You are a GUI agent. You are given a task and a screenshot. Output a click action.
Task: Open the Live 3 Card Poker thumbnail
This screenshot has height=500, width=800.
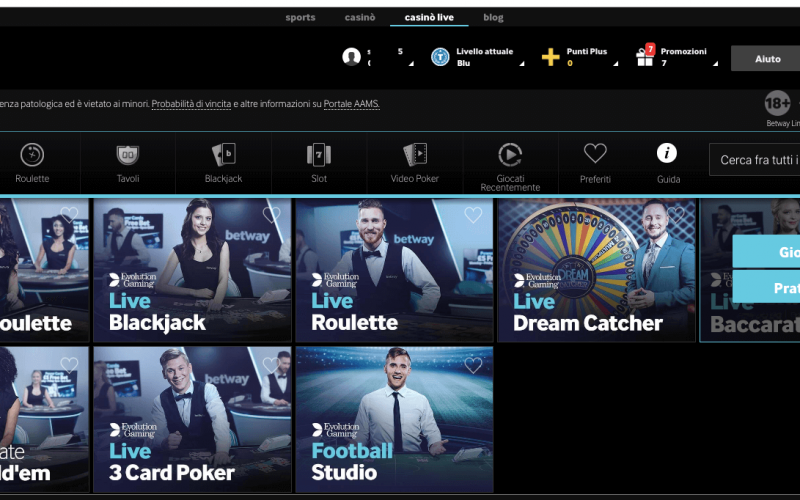(x=192, y=419)
